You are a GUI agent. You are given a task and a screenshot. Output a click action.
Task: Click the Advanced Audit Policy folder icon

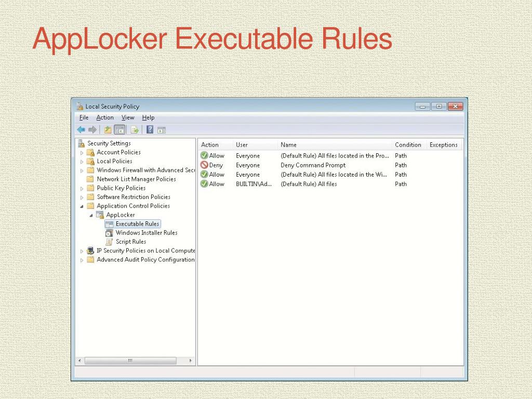pyautogui.click(x=90, y=260)
